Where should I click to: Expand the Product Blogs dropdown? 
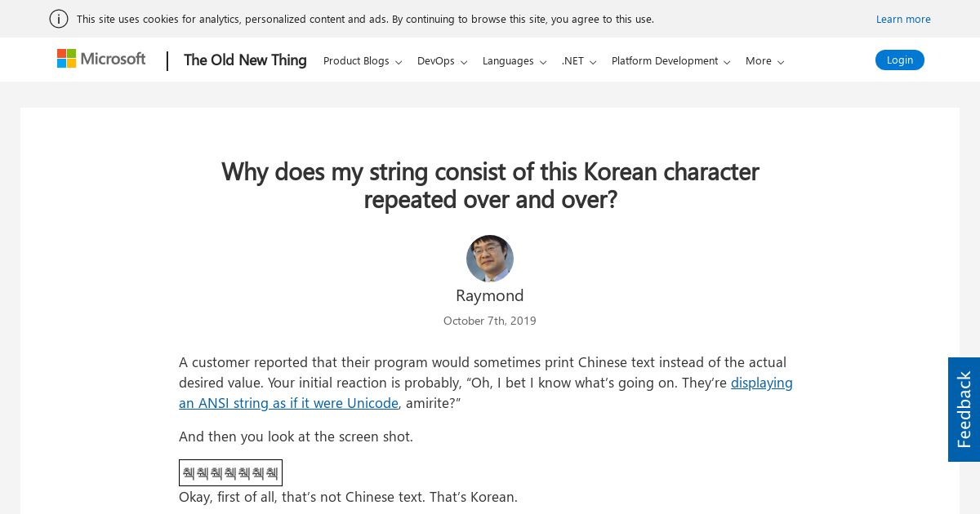point(363,60)
